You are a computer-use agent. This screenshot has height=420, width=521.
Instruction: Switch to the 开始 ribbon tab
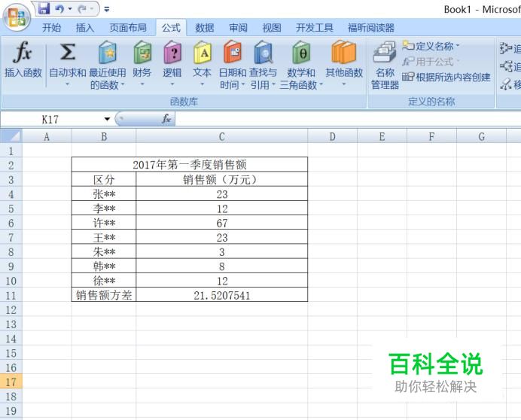[51, 28]
